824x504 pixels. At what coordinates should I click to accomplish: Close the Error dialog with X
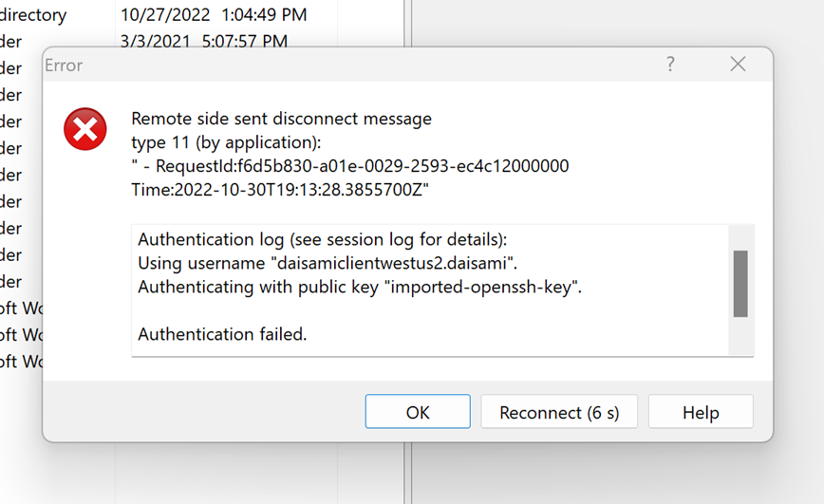738,65
